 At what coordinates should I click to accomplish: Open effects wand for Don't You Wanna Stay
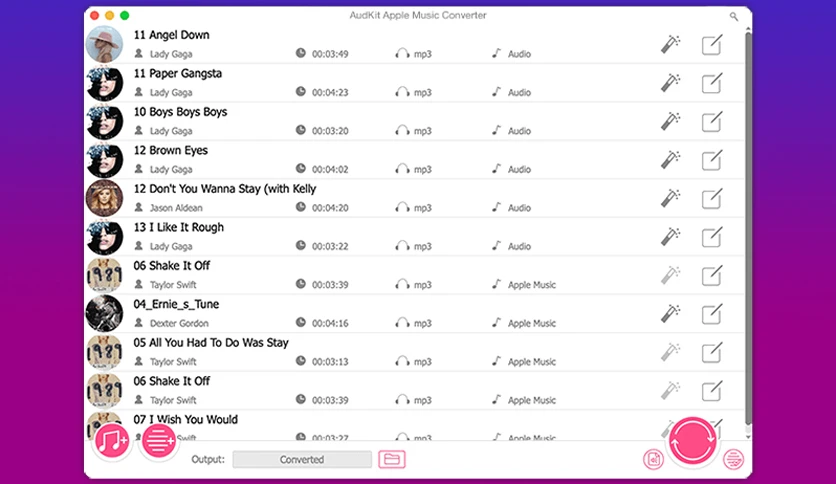(670, 198)
